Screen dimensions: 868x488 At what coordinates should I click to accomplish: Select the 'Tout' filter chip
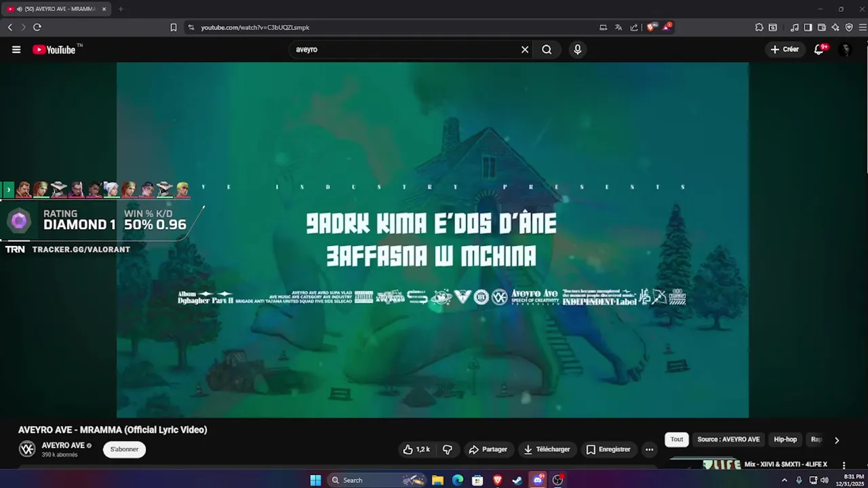(677, 439)
